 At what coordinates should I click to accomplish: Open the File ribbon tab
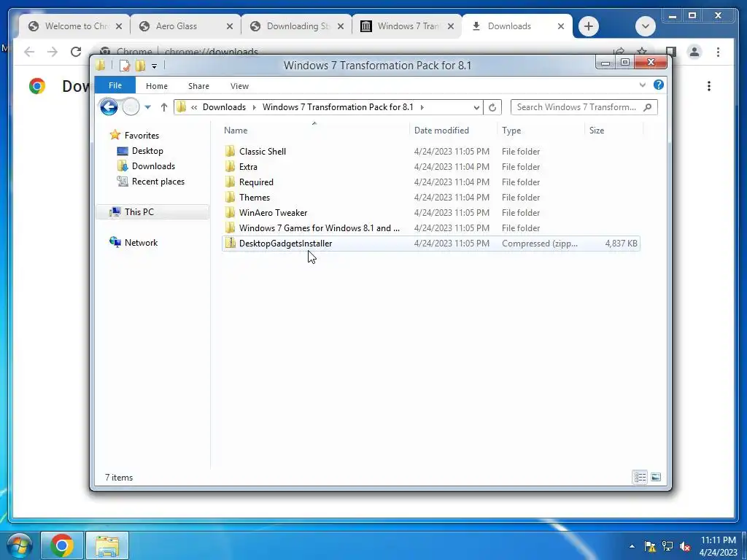pyautogui.click(x=115, y=85)
